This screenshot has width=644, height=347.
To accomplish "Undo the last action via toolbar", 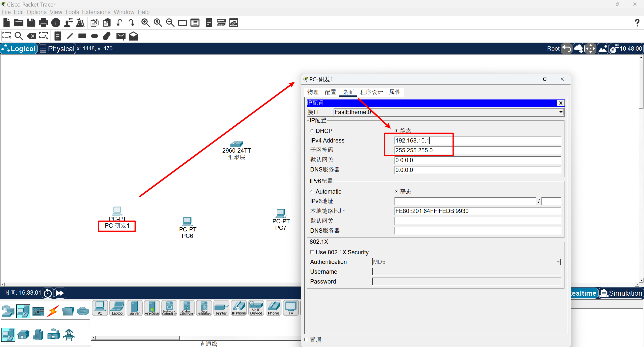I will (x=119, y=23).
